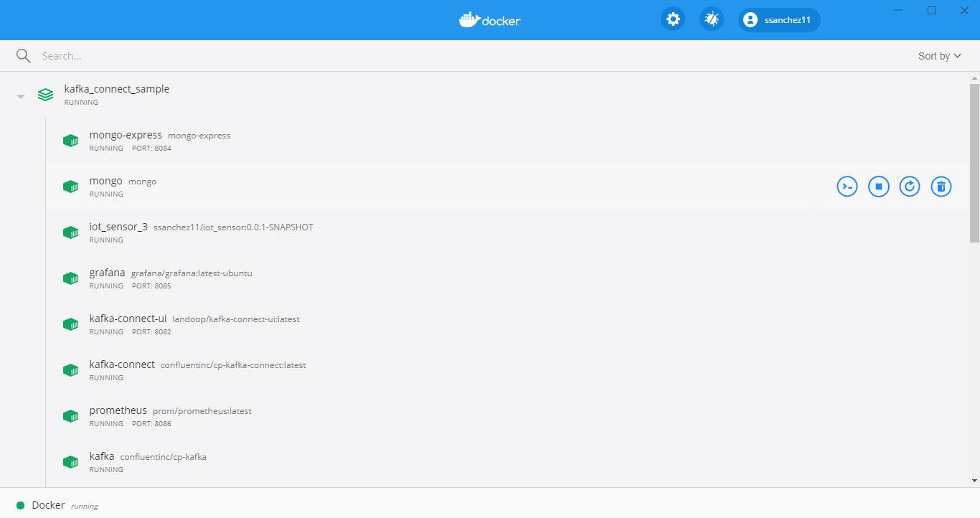Click the grafana container icon
The image size is (980, 518).
click(x=70, y=278)
